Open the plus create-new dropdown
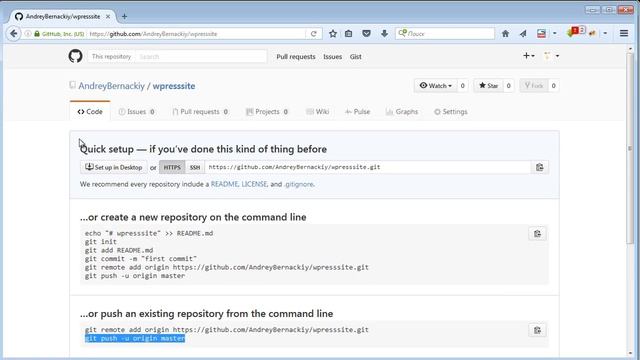 [529, 56]
